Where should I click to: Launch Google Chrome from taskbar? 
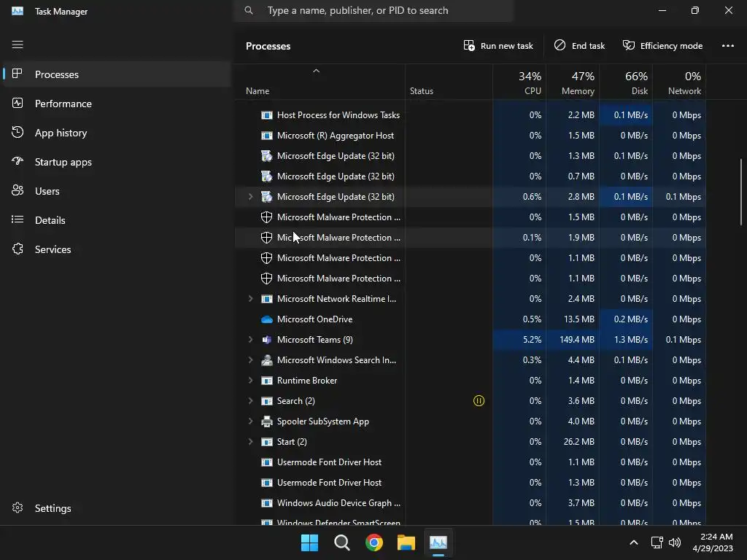pos(374,542)
